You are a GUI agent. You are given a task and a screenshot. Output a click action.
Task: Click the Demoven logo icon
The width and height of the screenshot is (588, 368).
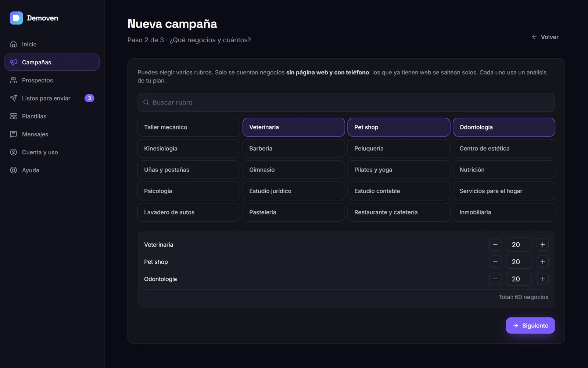click(x=16, y=18)
